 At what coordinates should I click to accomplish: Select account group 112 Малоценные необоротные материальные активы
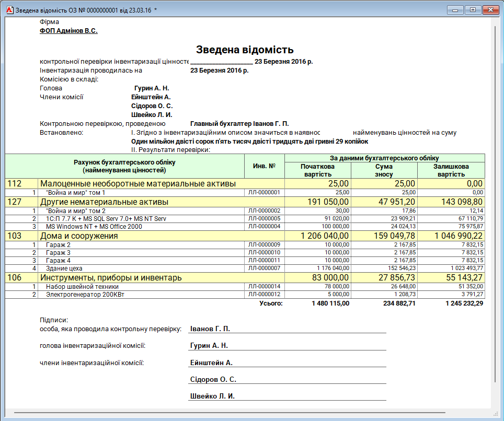[x=138, y=183]
